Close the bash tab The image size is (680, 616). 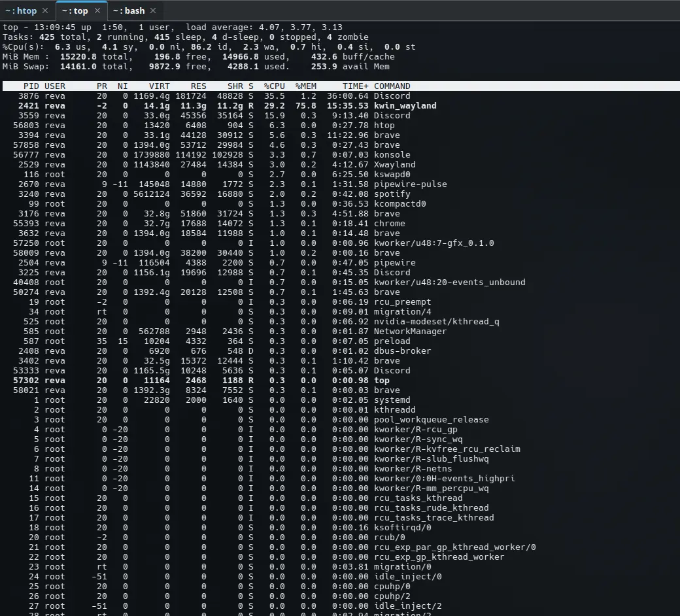click(152, 10)
